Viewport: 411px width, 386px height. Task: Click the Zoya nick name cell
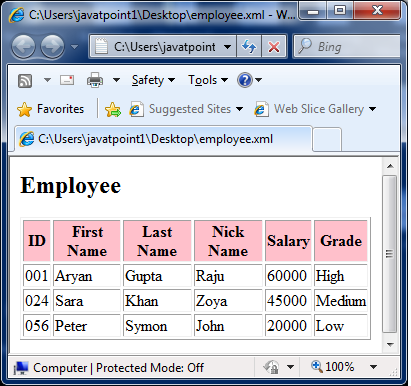coord(228,301)
